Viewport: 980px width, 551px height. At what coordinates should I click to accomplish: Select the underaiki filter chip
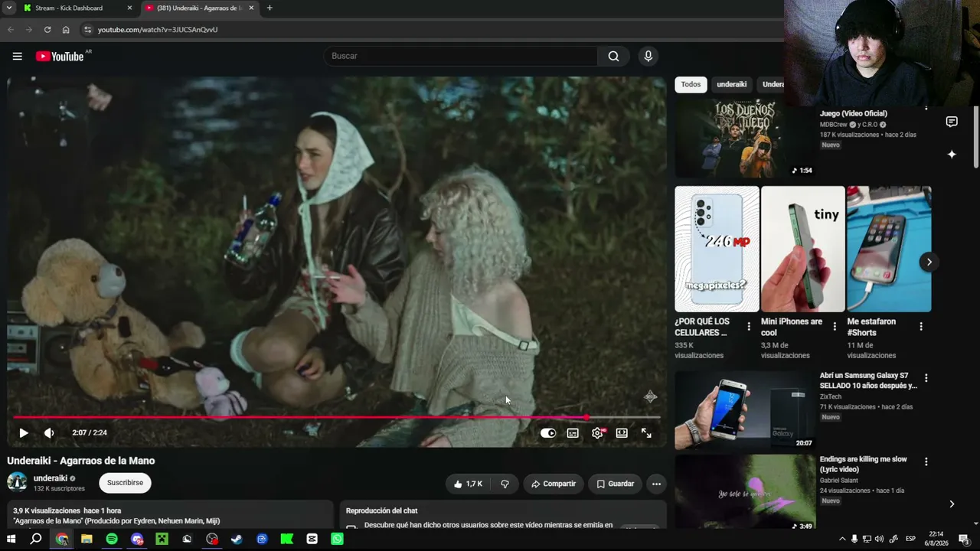(731, 84)
